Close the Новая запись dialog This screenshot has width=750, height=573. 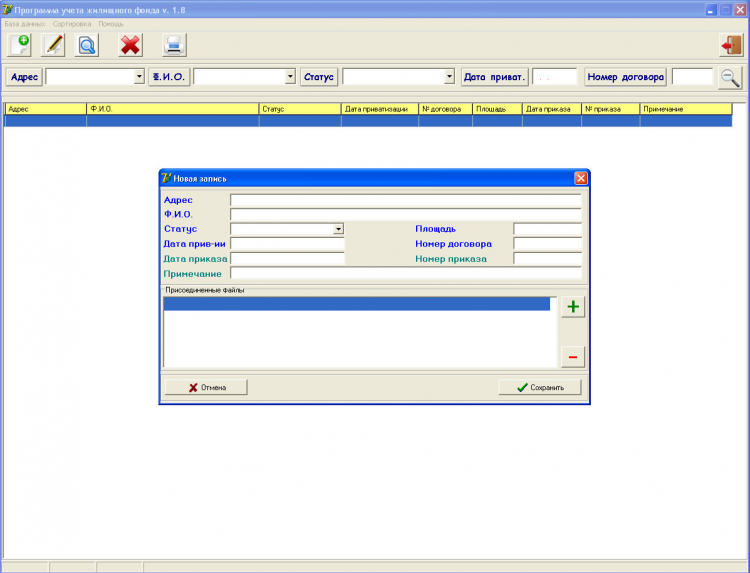pos(581,178)
